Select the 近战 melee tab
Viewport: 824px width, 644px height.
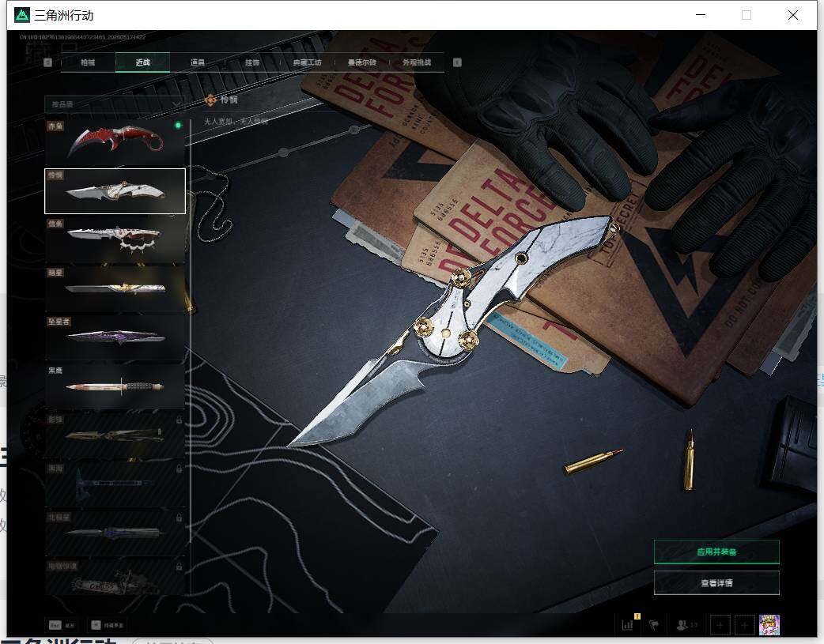tap(142, 62)
